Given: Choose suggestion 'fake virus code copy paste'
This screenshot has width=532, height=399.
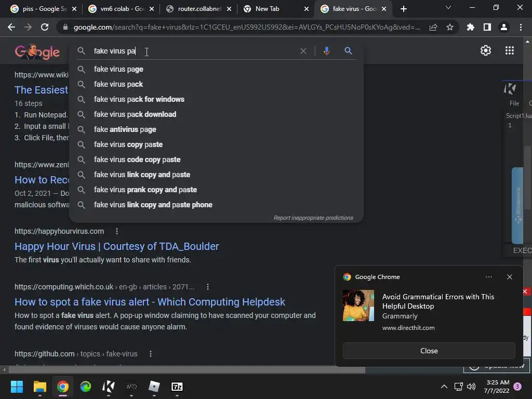Looking at the screenshot, I should pos(217,159).
